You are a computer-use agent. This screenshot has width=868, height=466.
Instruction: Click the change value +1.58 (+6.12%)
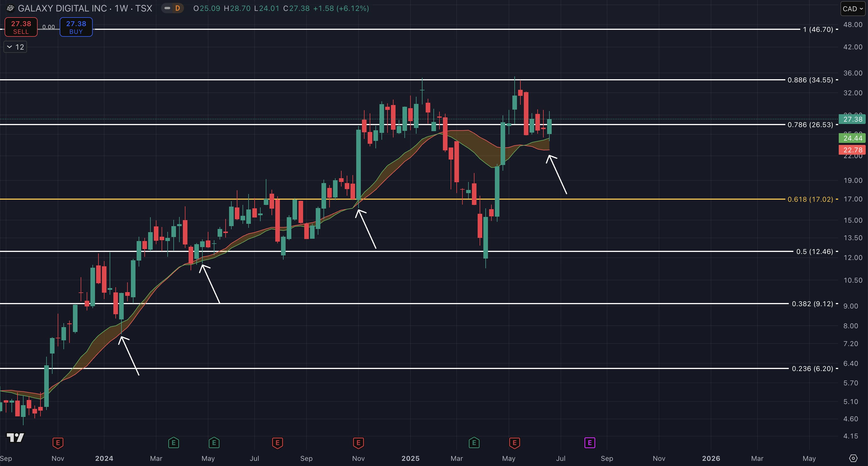(341, 8)
